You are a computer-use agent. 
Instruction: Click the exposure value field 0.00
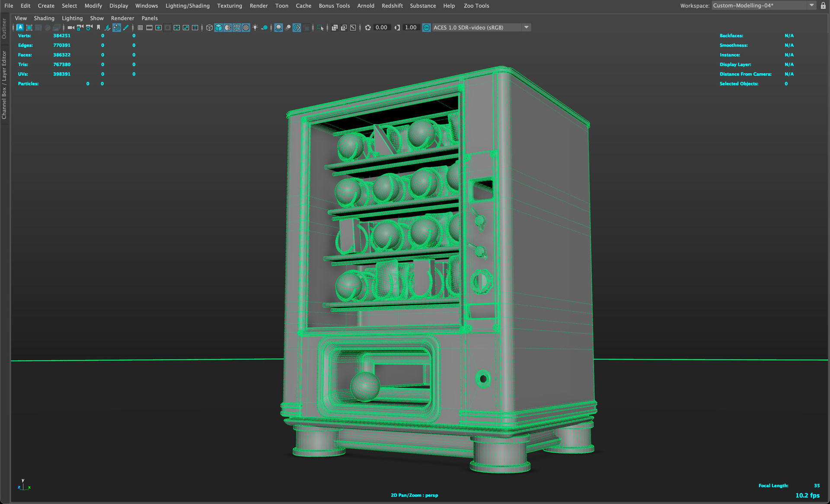(x=381, y=27)
